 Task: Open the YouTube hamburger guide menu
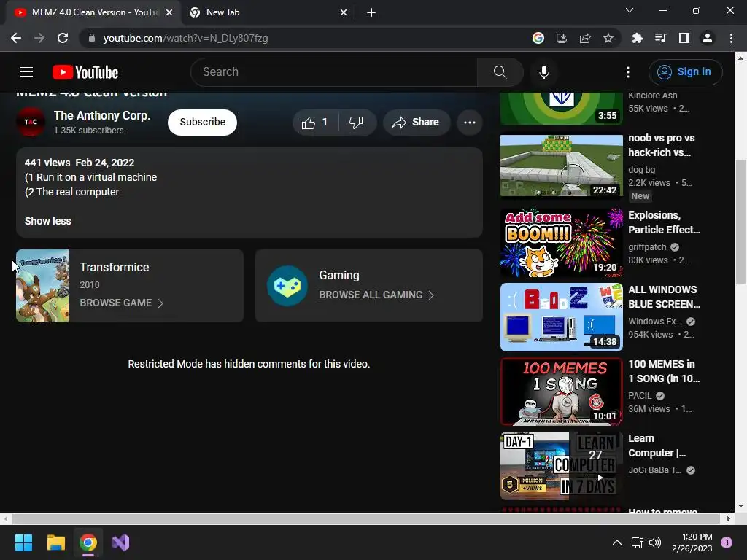tap(26, 72)
